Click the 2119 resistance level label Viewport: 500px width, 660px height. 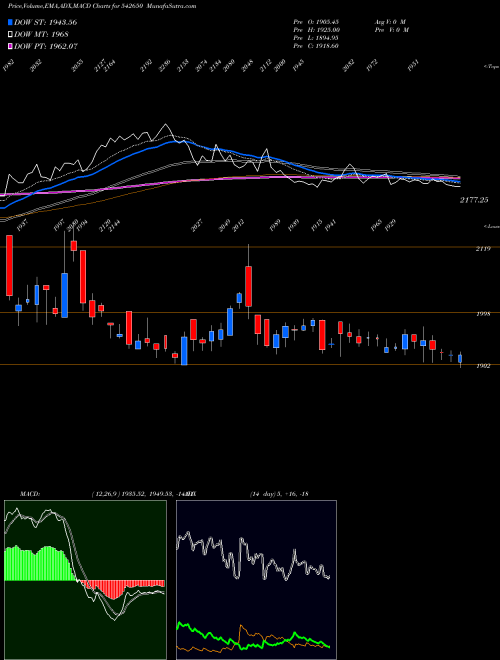483,249
